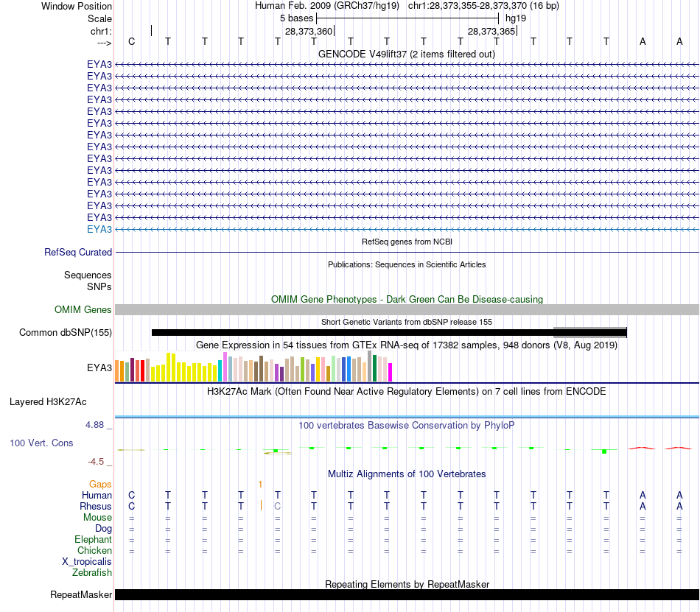This screenshot has width=700, height=612.
Task: Click the RefSeq Curated label
Action: tap(78, 252)
